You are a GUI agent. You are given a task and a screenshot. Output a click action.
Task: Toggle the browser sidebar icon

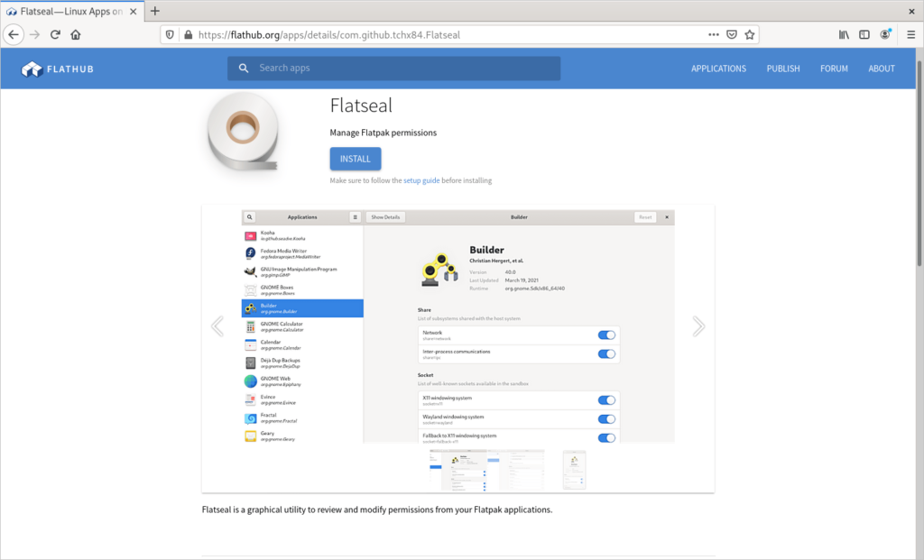point(864,35)
